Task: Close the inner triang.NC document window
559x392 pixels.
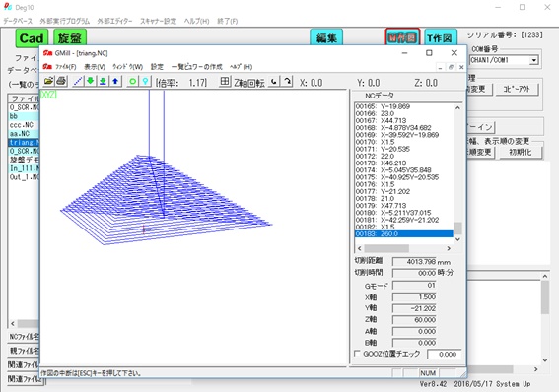Action: click(461, 67)
